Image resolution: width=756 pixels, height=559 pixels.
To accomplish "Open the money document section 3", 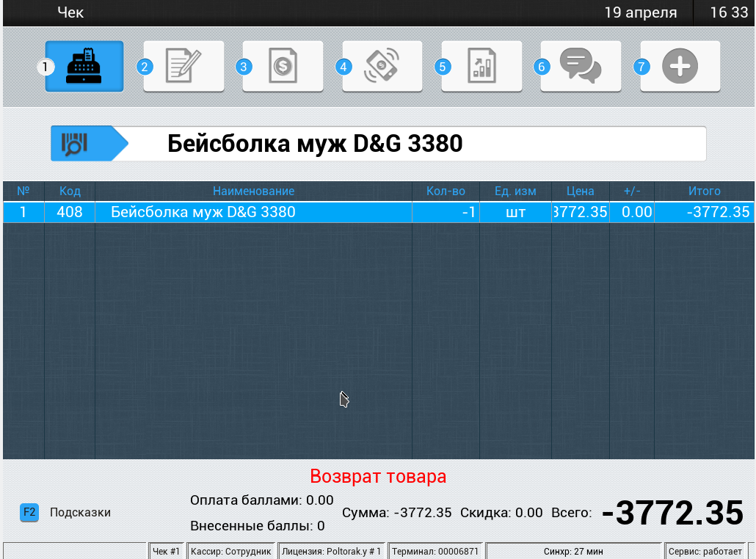I will tap(283, 66).
